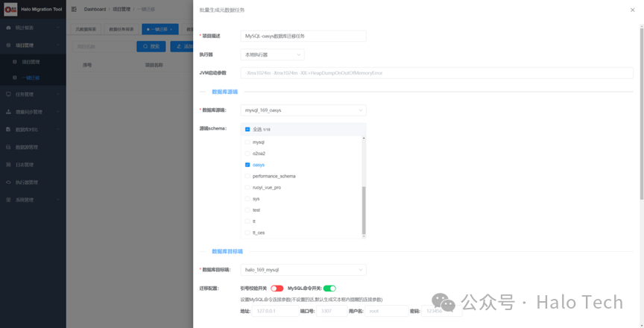Click the blue 添加 add button
This screenshot has width=644, height=328.
click(182, 46)
